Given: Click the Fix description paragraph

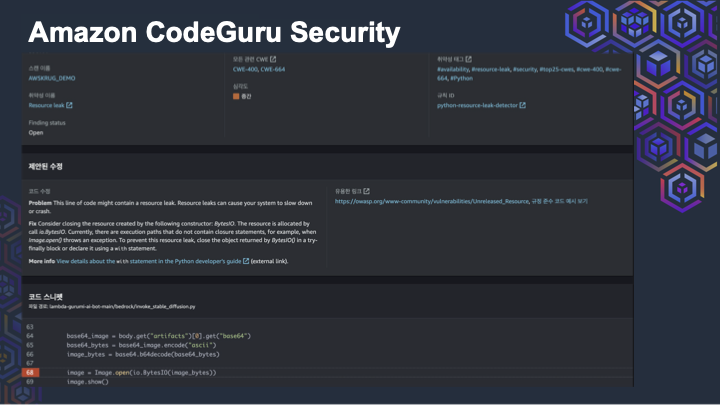Looking at the screenshot, I should click(173, 236).
